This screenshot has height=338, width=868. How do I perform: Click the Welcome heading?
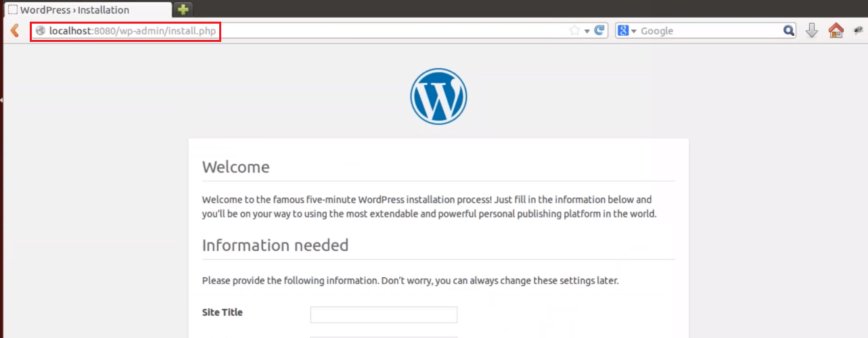(x=235, y=167)
